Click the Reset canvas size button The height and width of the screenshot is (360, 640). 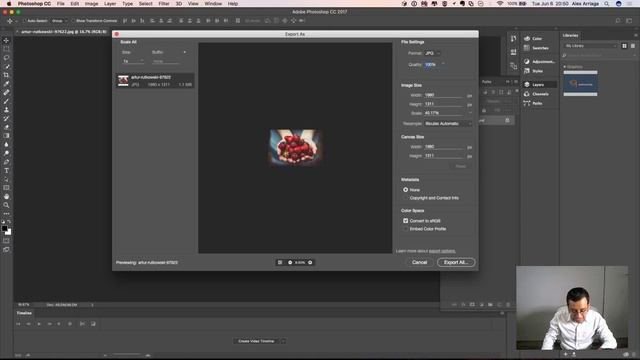click(x=460, y=166)
